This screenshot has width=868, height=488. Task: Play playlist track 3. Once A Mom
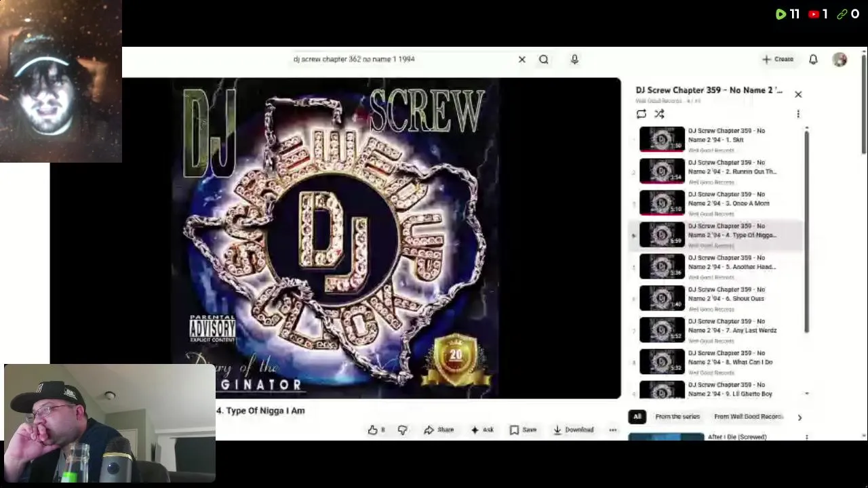pyautogui.click(x=717, y=203)
